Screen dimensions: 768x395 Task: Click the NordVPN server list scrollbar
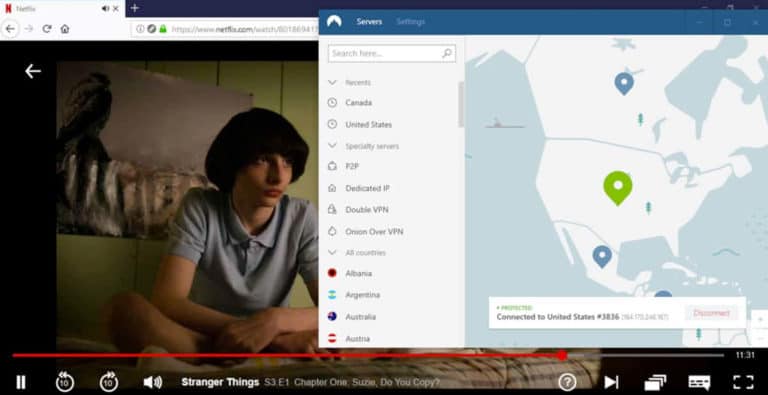461,104
